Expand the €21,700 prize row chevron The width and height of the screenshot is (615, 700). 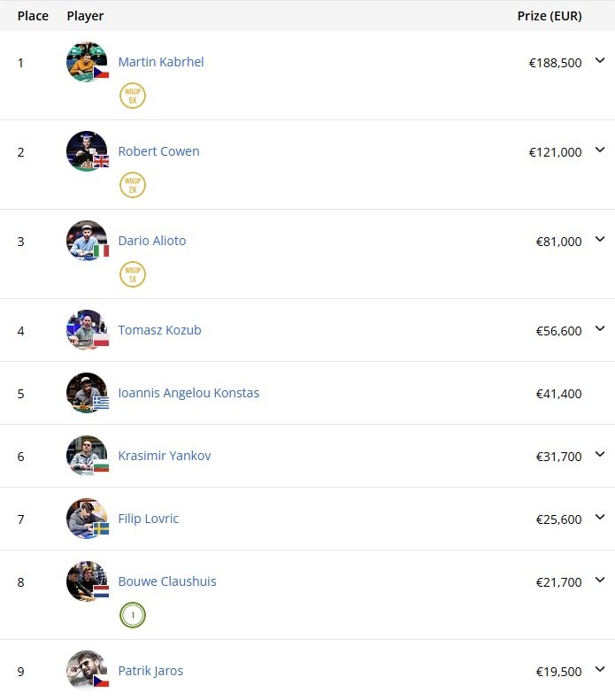tap(600, 581)
